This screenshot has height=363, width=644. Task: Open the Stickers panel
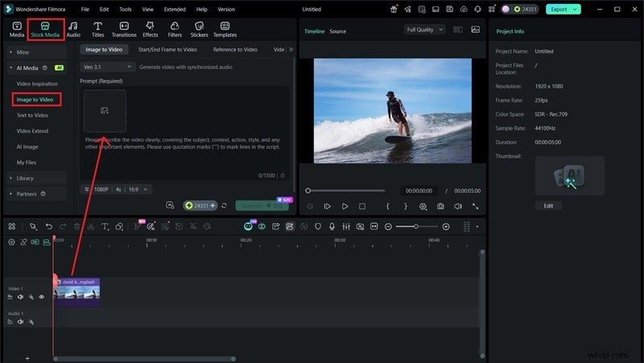pos(198,30)
